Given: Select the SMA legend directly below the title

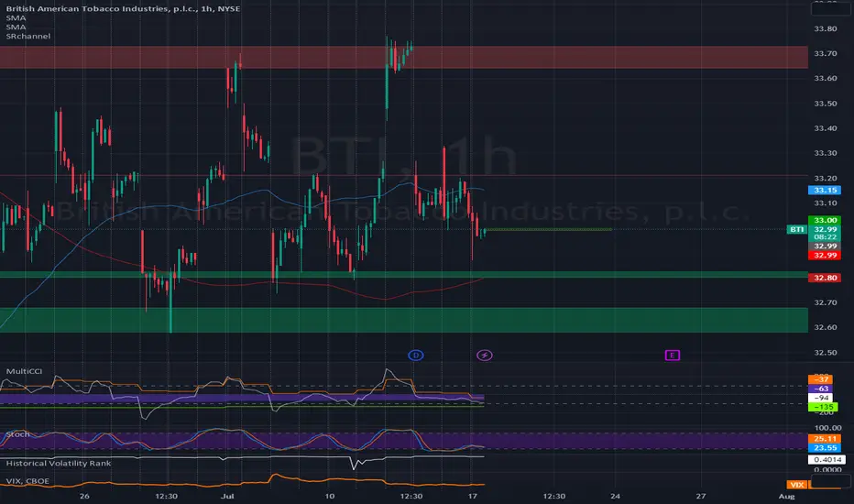Looking at the screenshot, I should (16, 18).
